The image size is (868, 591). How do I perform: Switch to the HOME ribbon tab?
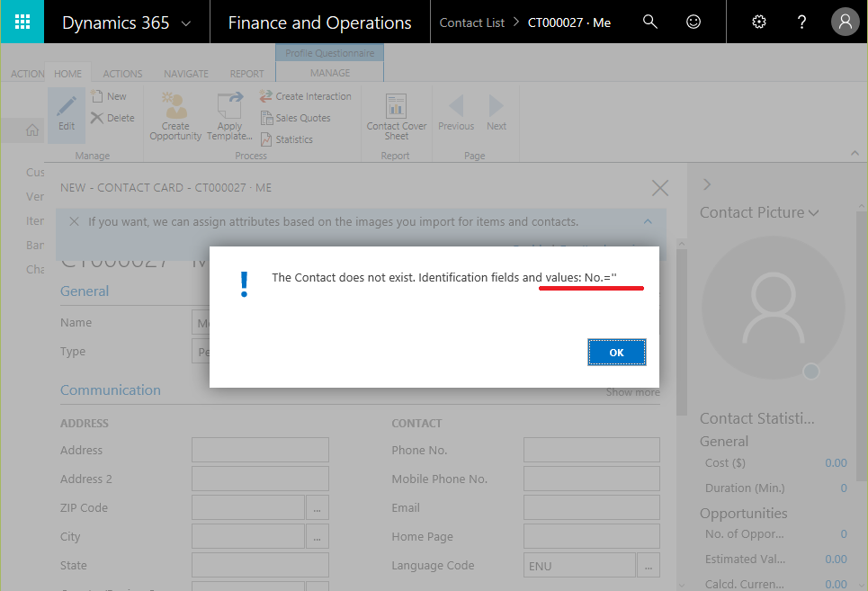point(67,74)
